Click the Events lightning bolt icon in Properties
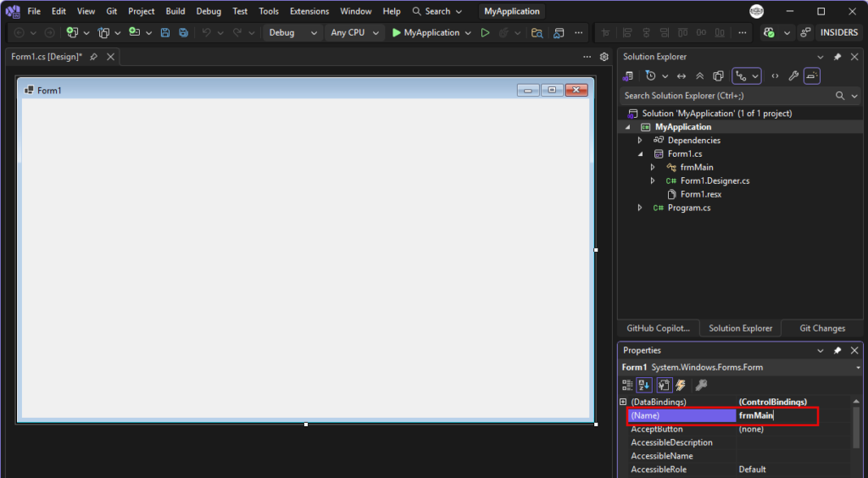Screen dimensions: 868x478 point(681,385)
